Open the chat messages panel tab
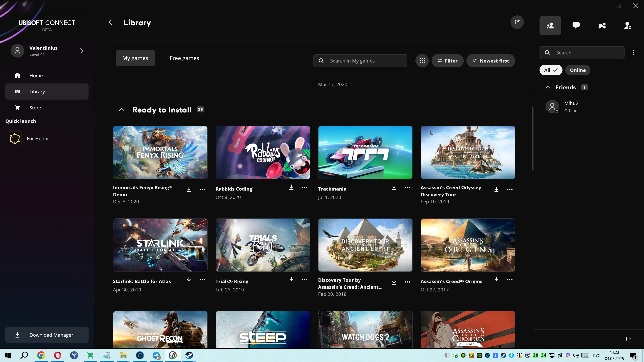This screenshot has width=644, height=362. point(576,25)
